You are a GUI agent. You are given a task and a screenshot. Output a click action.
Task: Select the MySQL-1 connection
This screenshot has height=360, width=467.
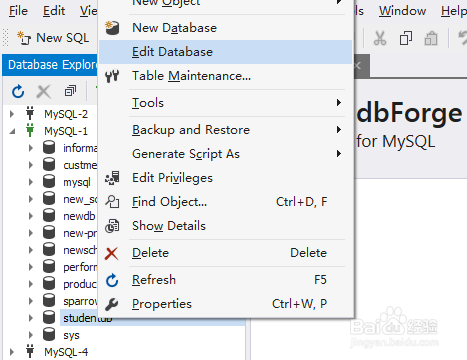pos(66,131)
